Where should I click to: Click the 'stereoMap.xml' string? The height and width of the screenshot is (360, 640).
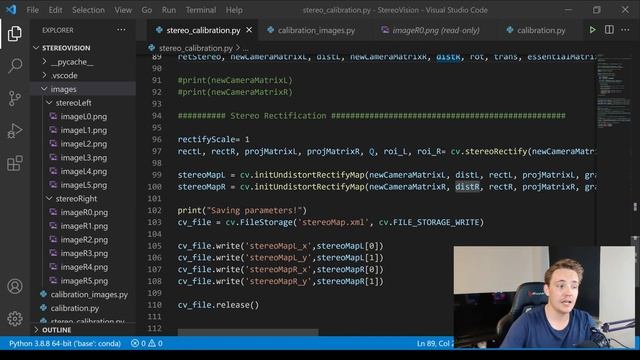tap(333, 222)
